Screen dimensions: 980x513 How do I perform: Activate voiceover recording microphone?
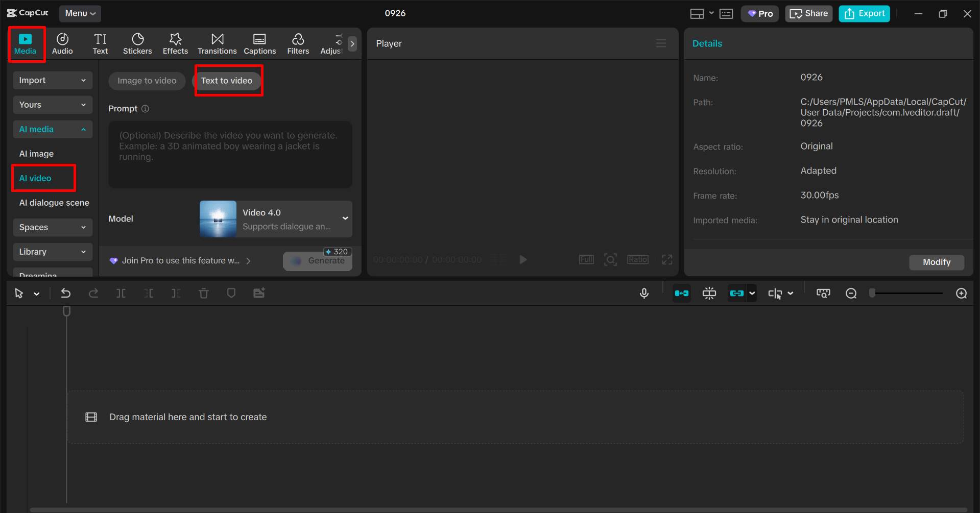coord(643,293)
